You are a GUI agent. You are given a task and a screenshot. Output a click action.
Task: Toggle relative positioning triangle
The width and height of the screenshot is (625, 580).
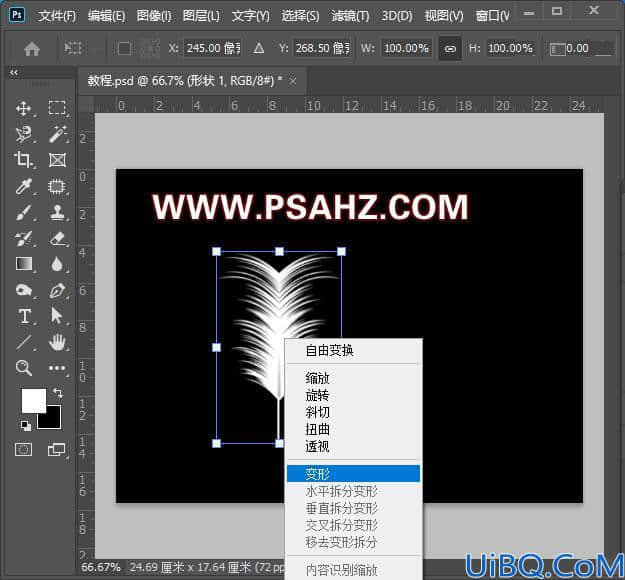click(259, 49)
